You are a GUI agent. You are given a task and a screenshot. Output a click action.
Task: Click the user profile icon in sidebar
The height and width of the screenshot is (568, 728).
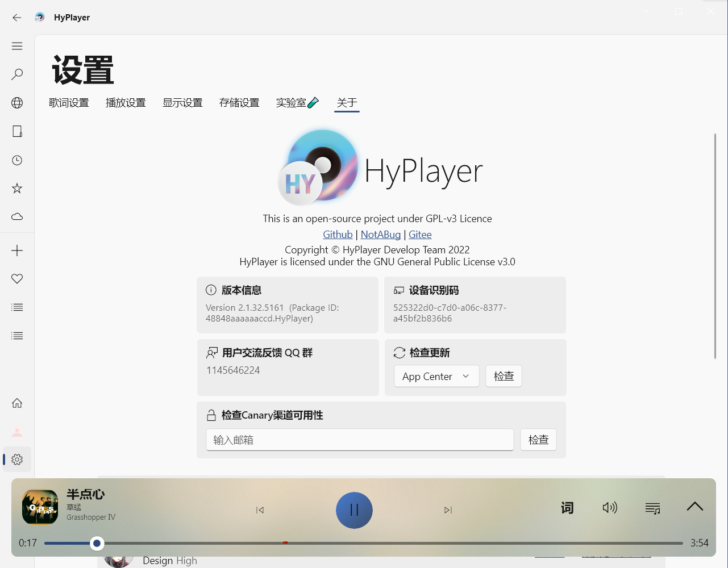(x=17, y=432)
